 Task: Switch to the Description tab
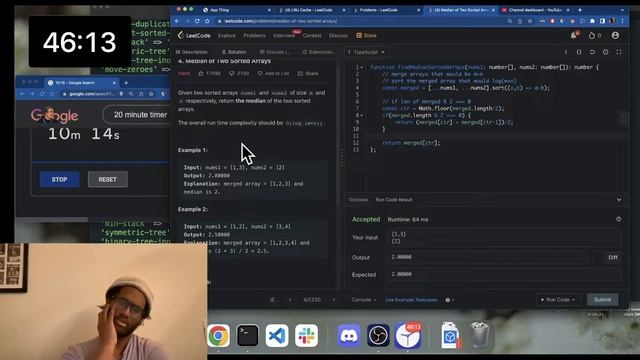[x=191, y=52]
